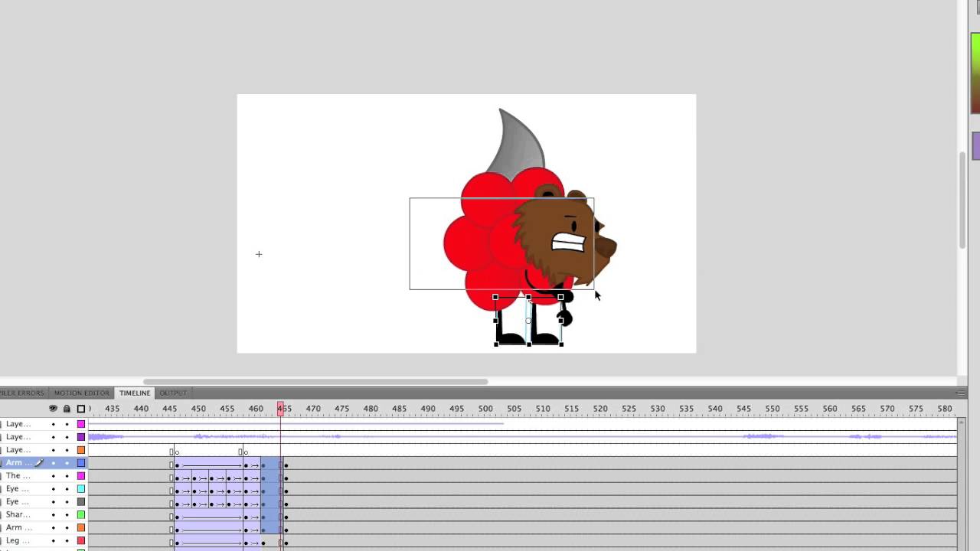Click the pencil icon on the selected Arm layer
The height and width of the screenshot is (551, 980).
38,463
